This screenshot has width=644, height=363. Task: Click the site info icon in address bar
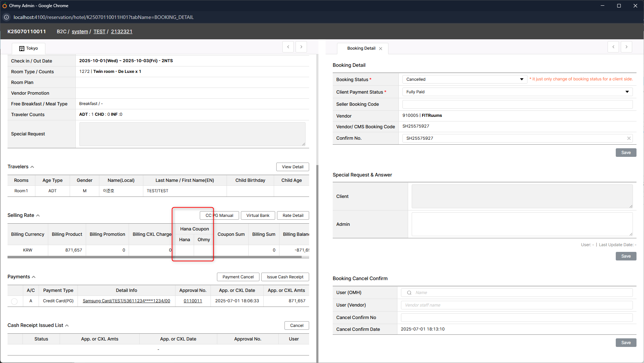6,17
